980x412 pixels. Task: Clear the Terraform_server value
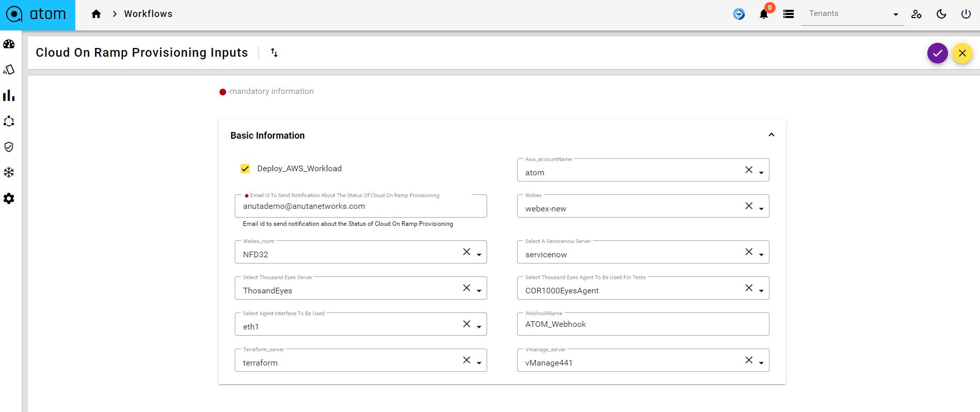467,360
